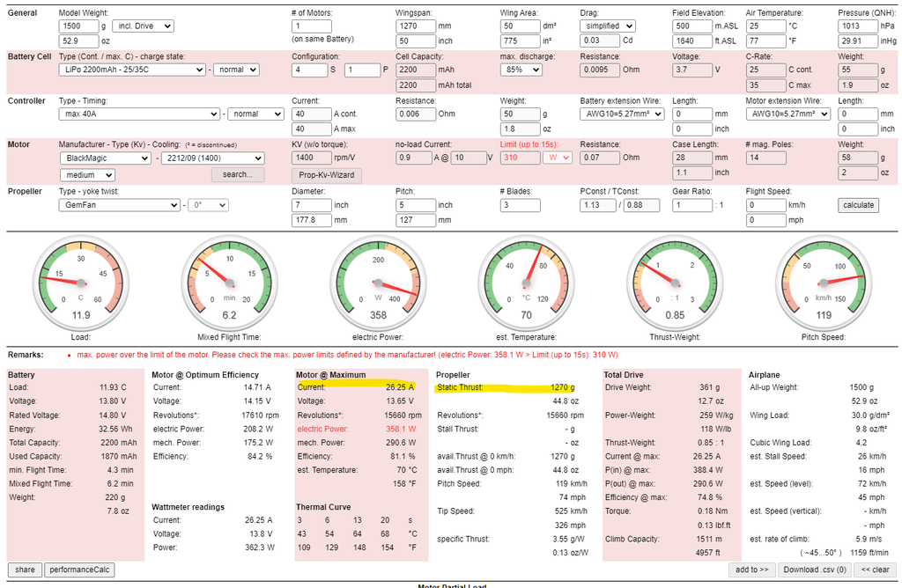
Task: Open performanceCalc
Action: pos(79,570)
